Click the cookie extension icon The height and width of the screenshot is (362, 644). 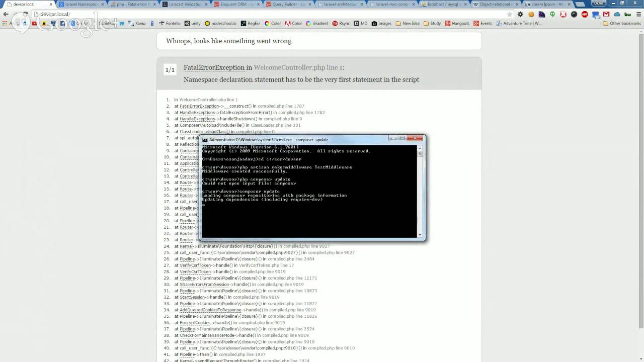[x=531, y=14]
